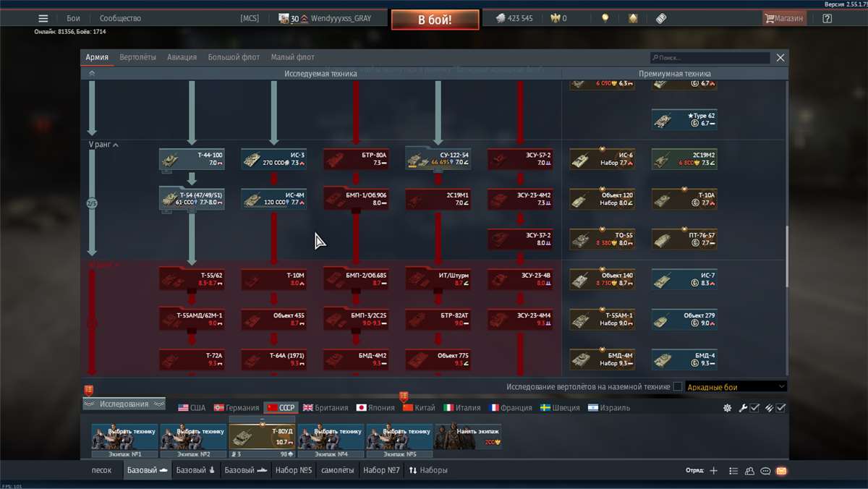Select the Япония nation
The image size is (868, 489).
tap(376, 408)
